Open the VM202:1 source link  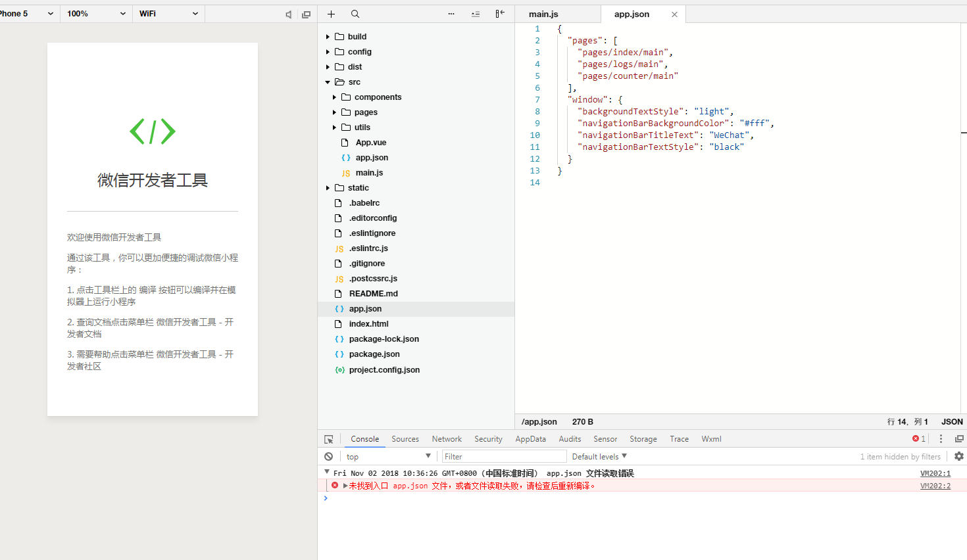coord(935,473)
